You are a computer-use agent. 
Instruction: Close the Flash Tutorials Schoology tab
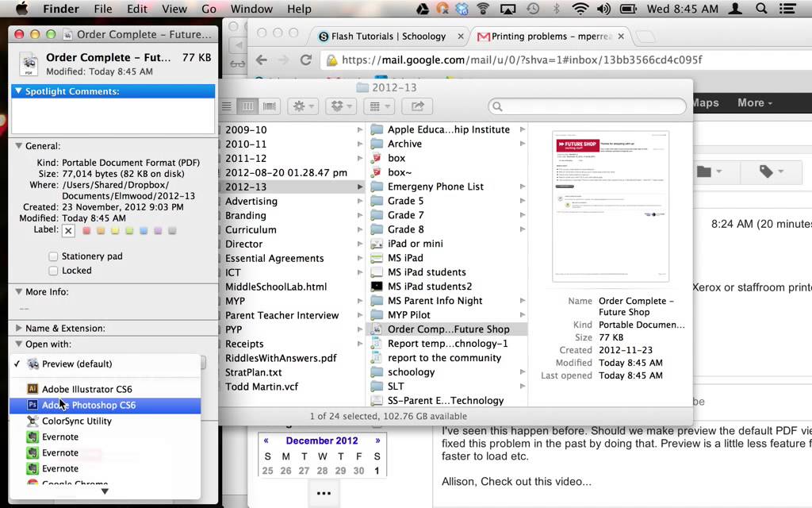(461, 37)
